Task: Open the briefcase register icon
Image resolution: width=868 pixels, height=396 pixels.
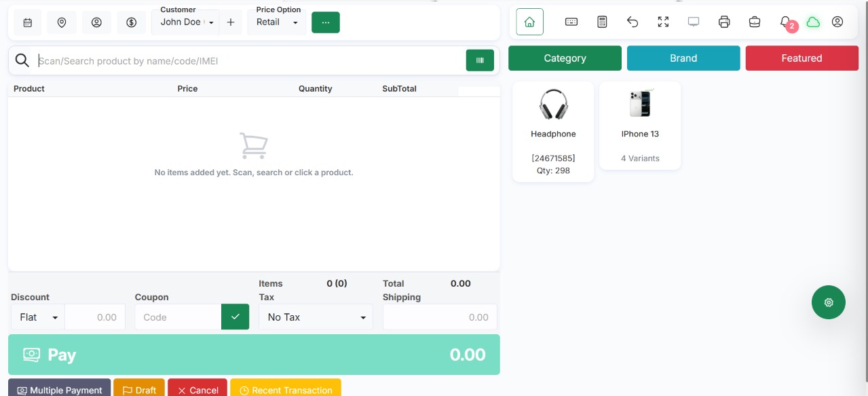Action: pyautogui.click(x=755, y=22)
